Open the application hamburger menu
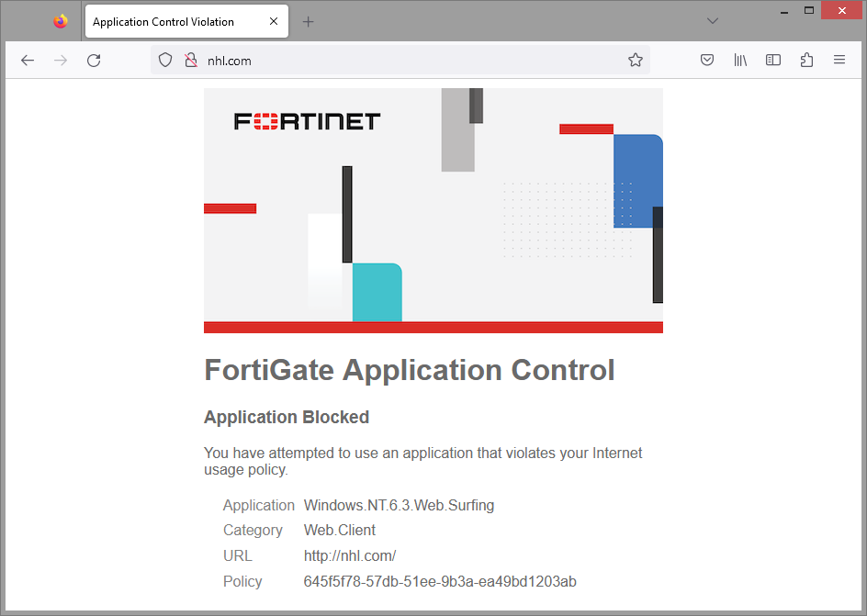 pos(839,60)
